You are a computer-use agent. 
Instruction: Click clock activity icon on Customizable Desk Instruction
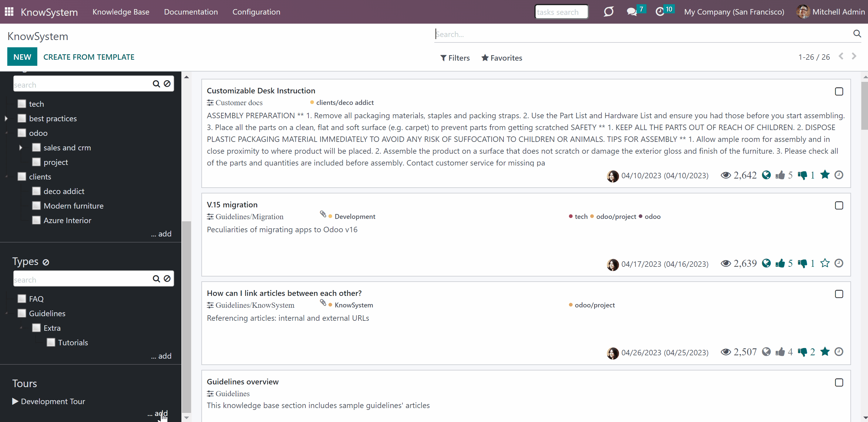coord(839,175)
